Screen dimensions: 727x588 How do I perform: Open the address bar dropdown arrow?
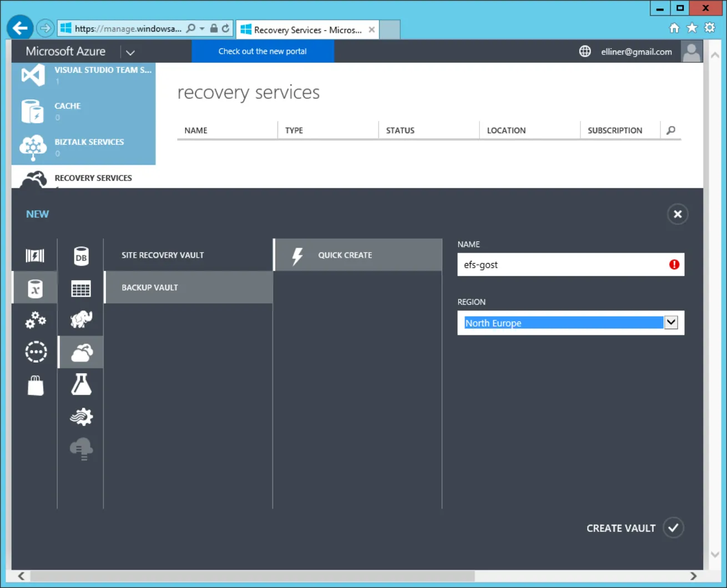pos(202,28)
